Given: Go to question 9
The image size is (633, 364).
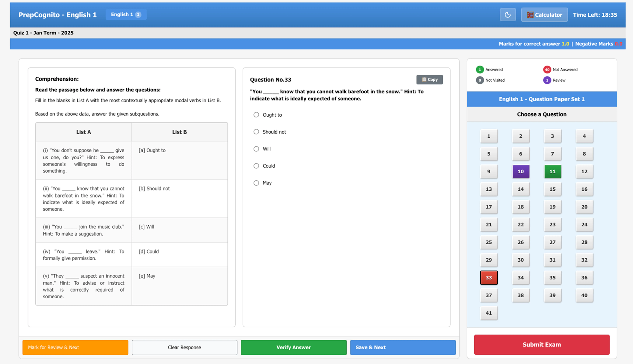Looking at the screenshot, I should click(489, 171).
